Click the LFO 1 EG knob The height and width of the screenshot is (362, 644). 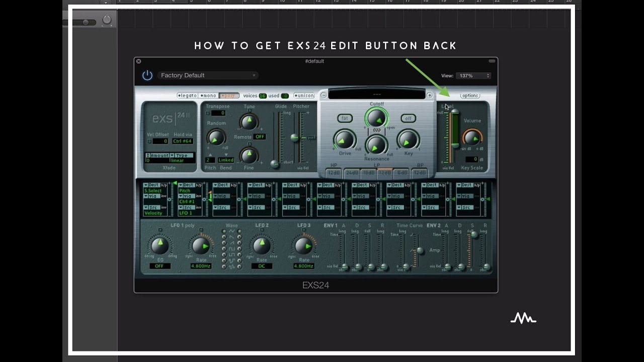coord(160,246)
